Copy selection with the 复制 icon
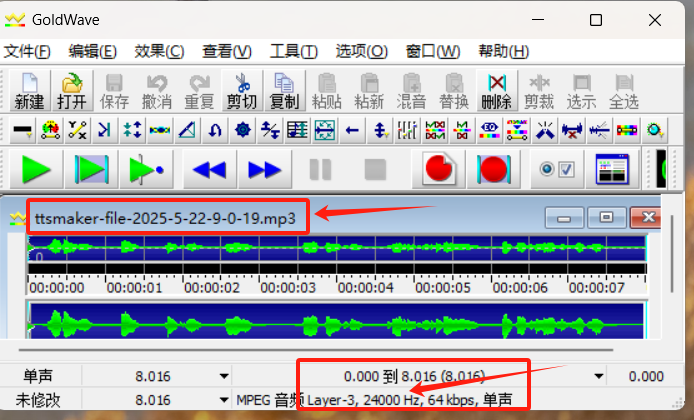Screen dimensions: 694x420 284,90
